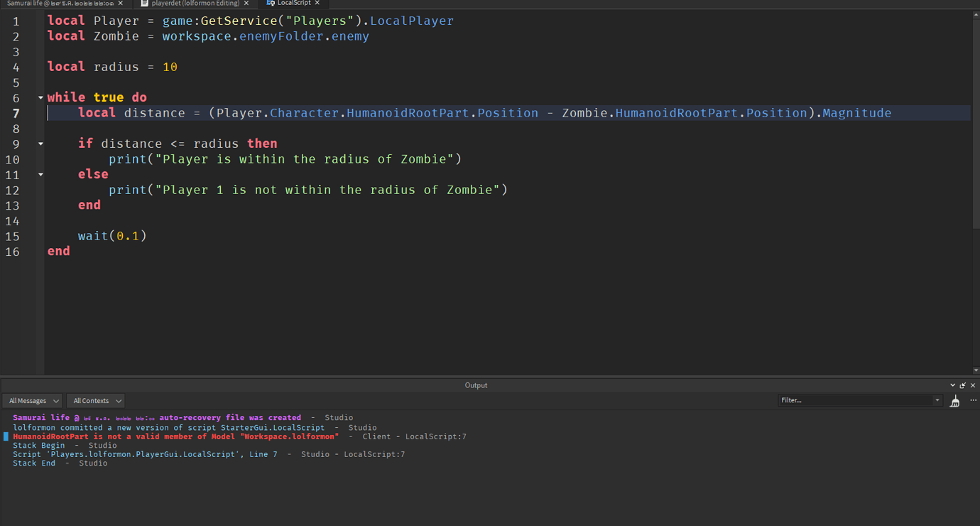
Task: Select the LocalScript tab
Action: point(293,3)
